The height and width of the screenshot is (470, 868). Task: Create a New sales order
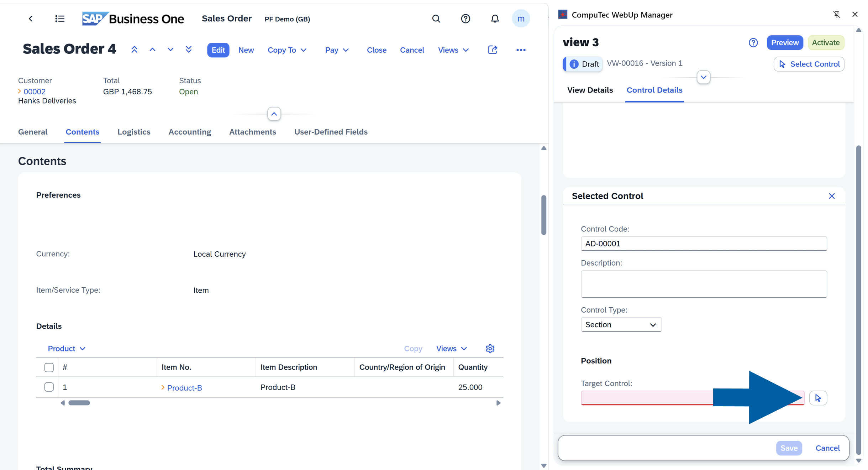tap(246, 50)
